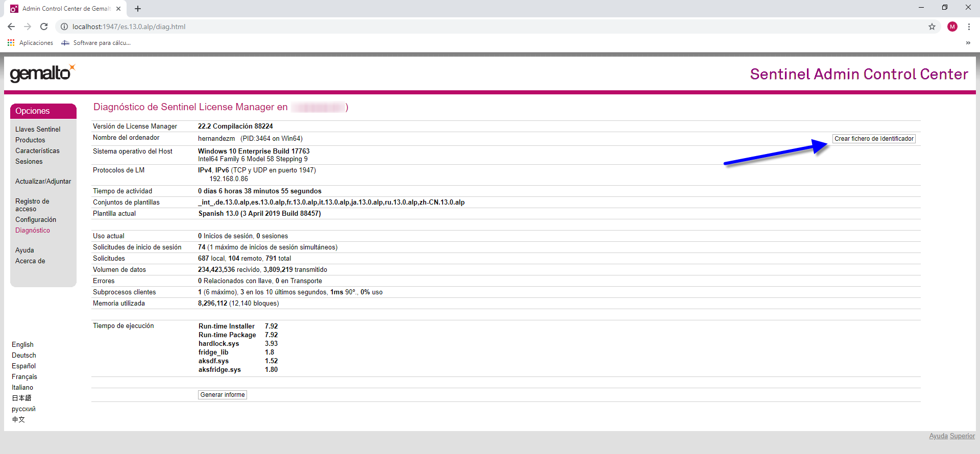This screenshot has width=980, height=454.
Task: Reload the diagnostics page
Action: click(44, 27)
